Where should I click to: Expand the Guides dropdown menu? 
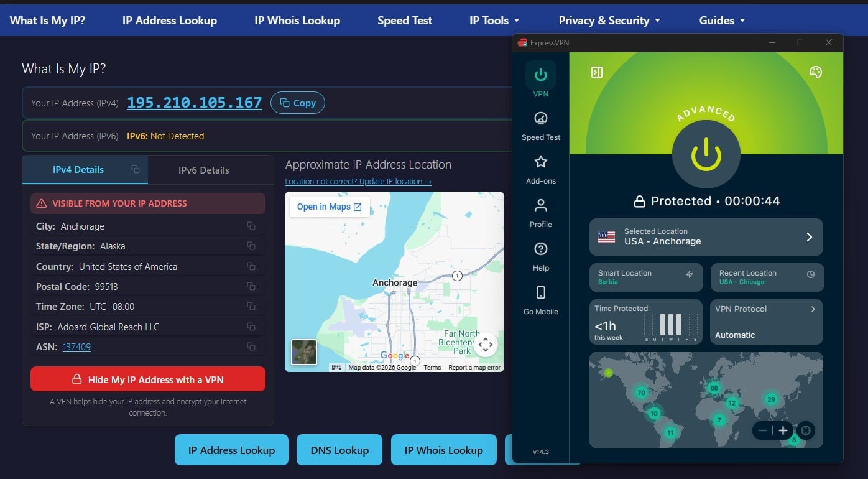[723, 20]
